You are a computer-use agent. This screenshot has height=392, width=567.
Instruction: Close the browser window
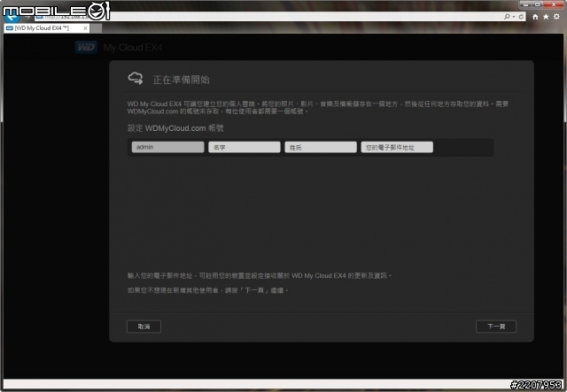click(553, 4)
